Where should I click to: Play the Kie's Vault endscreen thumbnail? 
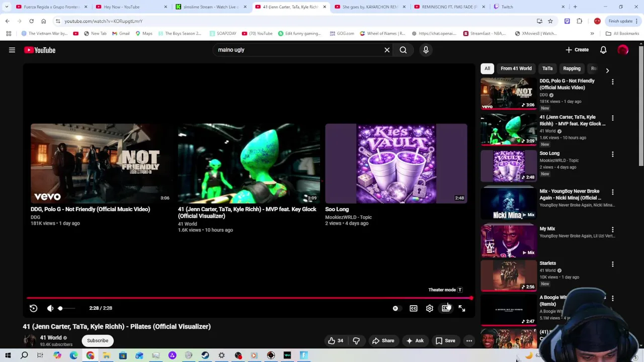pyautogui.click(x=396, y=163)
